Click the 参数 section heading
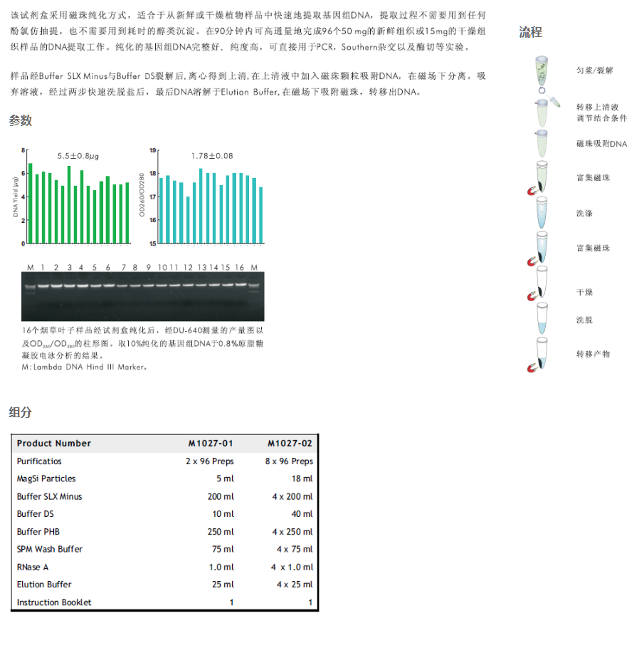 click(21, 121)
